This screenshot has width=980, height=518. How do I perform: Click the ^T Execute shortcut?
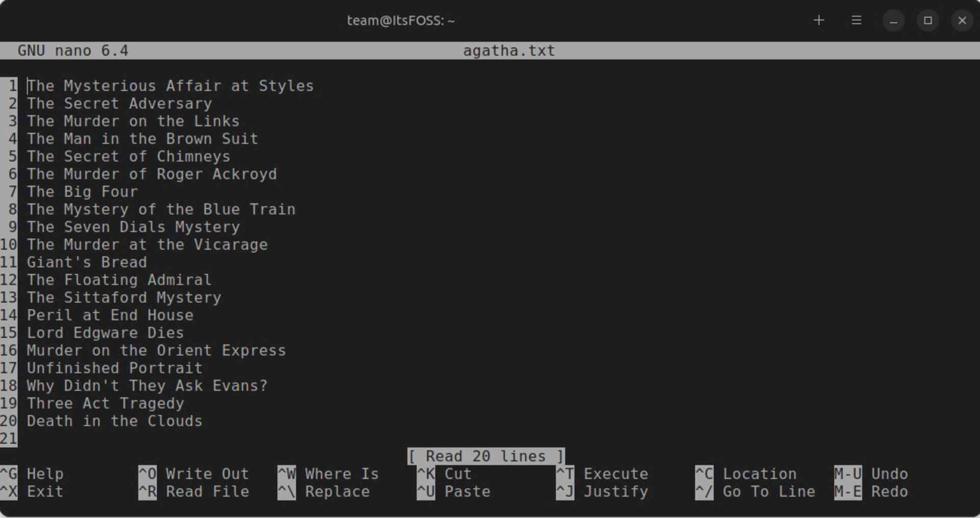click(x=602, y=474)
